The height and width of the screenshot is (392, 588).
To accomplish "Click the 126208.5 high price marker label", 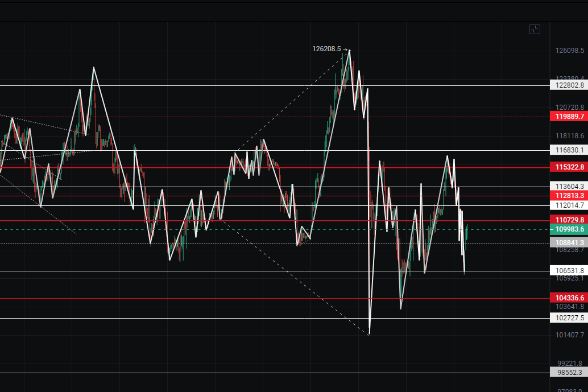I will point(326,49).
